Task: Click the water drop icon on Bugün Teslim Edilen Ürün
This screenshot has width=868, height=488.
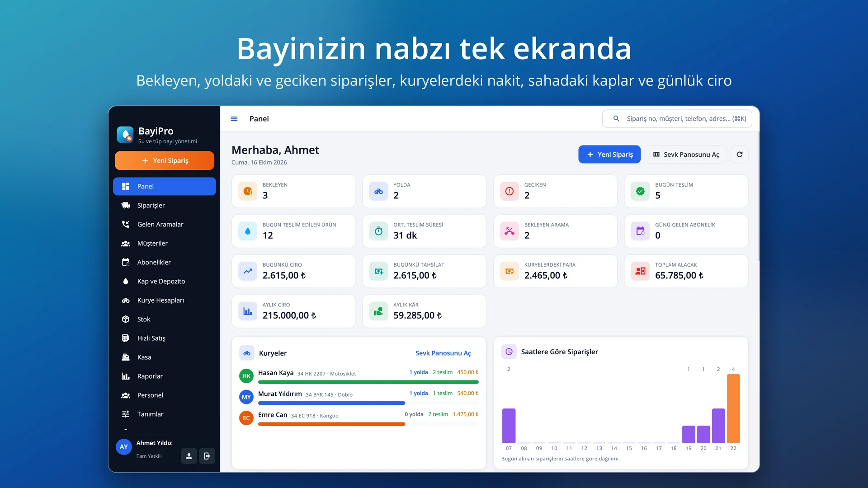Action: tap(248, 231)
